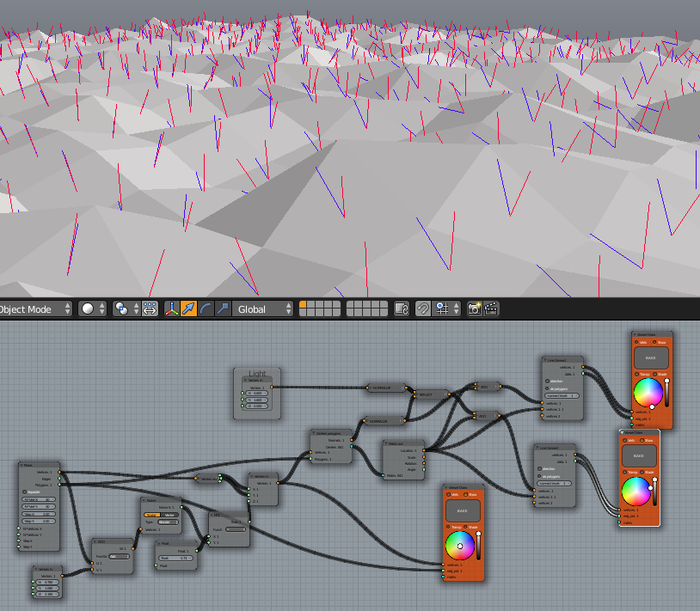Click the OpenGL render image camera icon
Viewport: 700px width, 611px height.
point(474,309)
